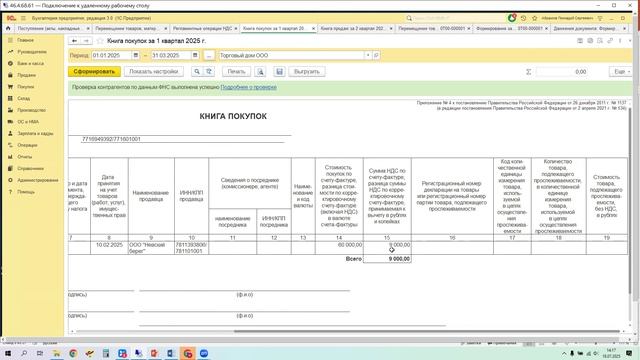Click the get-link icon at top right of the form

[x=610, y=41]
